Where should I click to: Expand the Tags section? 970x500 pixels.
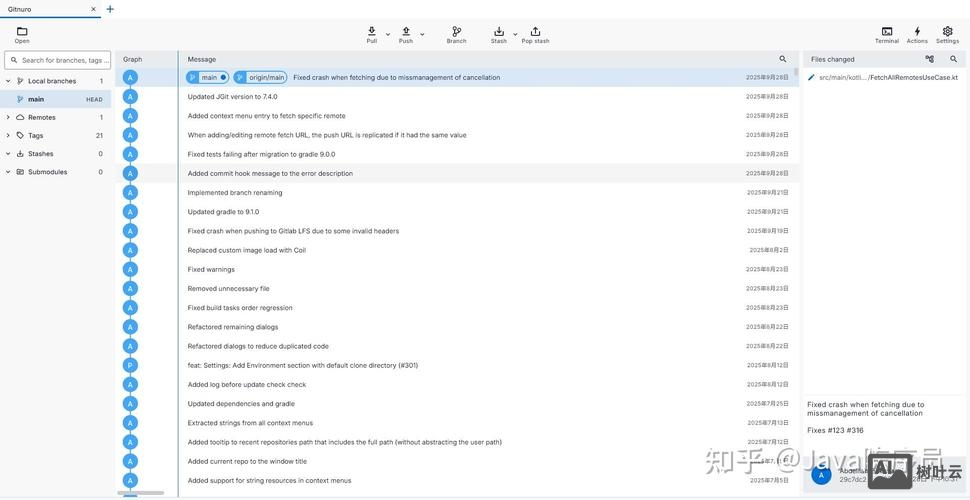tap(8, 135)
